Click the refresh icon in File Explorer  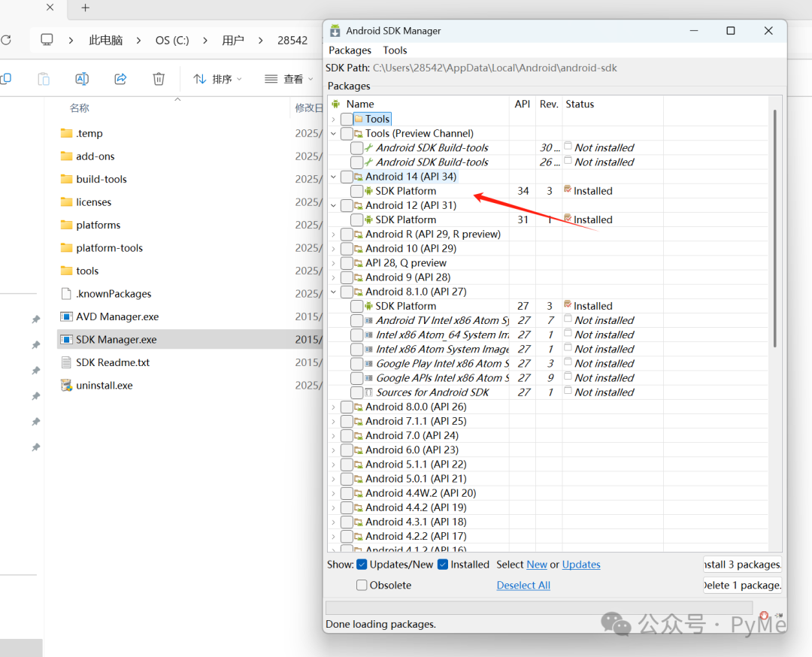click(x=6, y=40)
